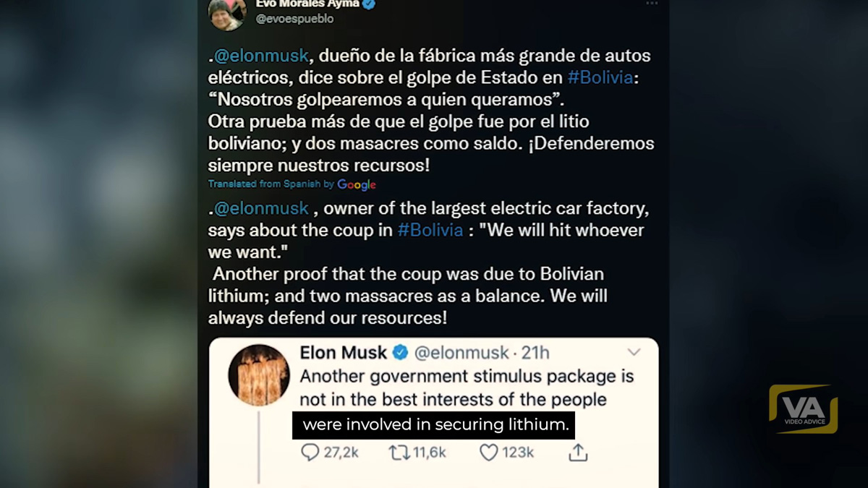Click Evo Morales's verified badge
This screenshot has width=868, height=488.
click(x=369, y=4)
